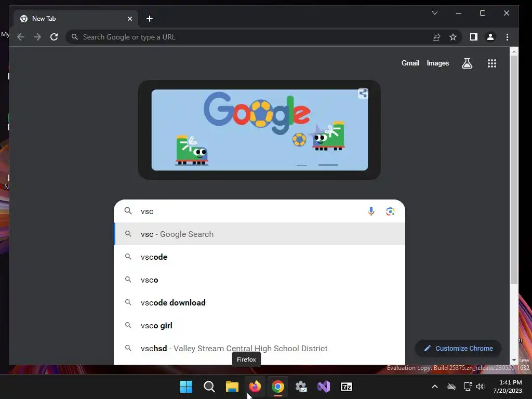Click Chrome icon in taskbar
The image size is (532, 399).
[x=278, y=387]
